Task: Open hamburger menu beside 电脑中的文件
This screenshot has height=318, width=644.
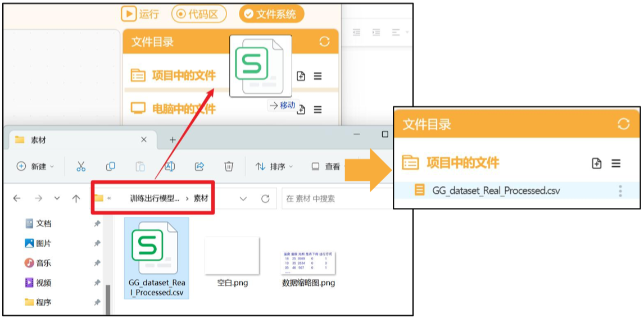Action: tap(318, 110)
